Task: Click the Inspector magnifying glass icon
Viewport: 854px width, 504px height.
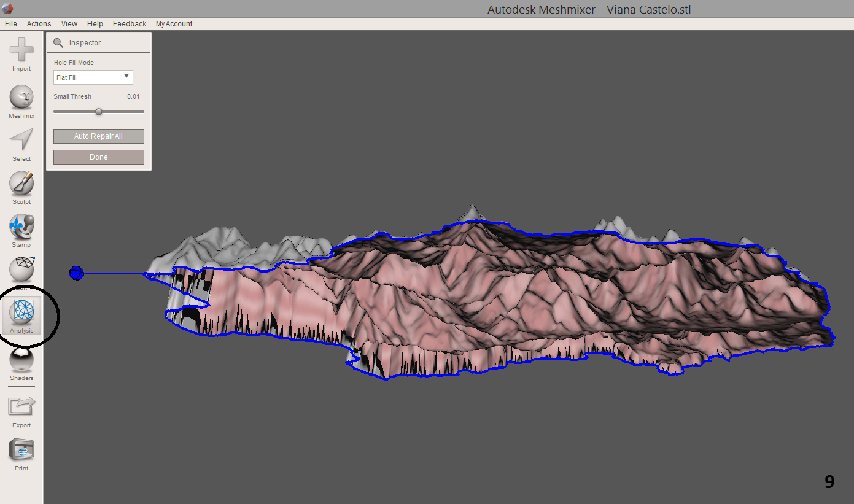Action: pyautogui.click(x=58, y=42)
